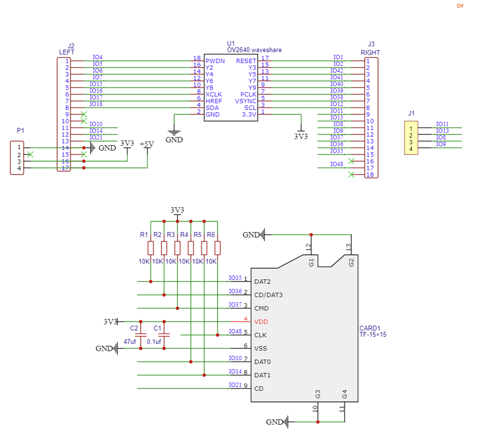Select resistor R1 symbol
The width and height of the screenshot is (490, 448).
(150, 248)
